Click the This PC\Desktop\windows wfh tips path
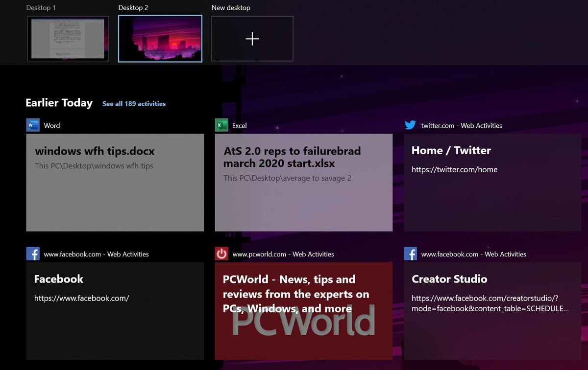This screenshot has width=588, height=370. coord(94,166)
